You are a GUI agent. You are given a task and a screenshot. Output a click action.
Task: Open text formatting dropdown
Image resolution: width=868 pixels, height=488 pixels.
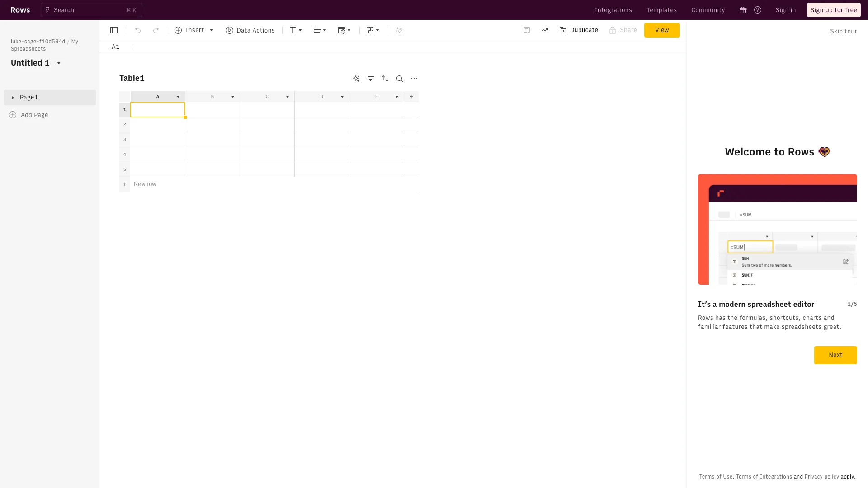click(296, 30)
